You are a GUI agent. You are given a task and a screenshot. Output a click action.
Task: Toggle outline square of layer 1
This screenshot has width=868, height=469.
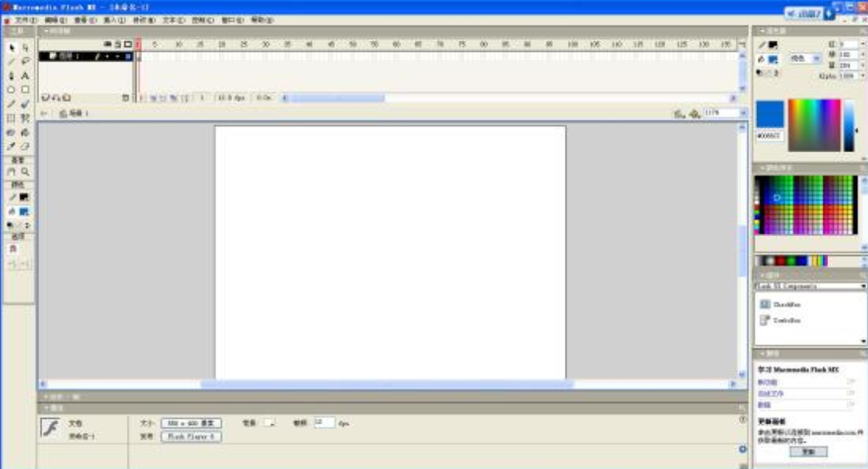[x=128, y=56]
